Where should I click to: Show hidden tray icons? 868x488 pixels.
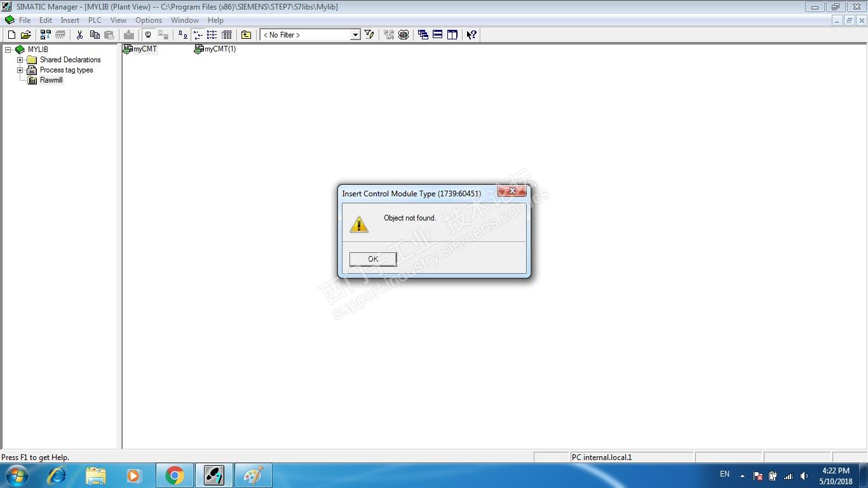click(x=742, y=475)
